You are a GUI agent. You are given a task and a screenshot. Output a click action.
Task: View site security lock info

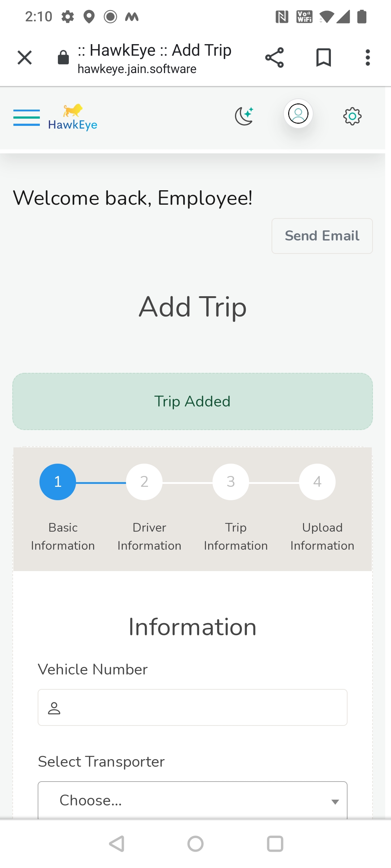tap(63, 58)
